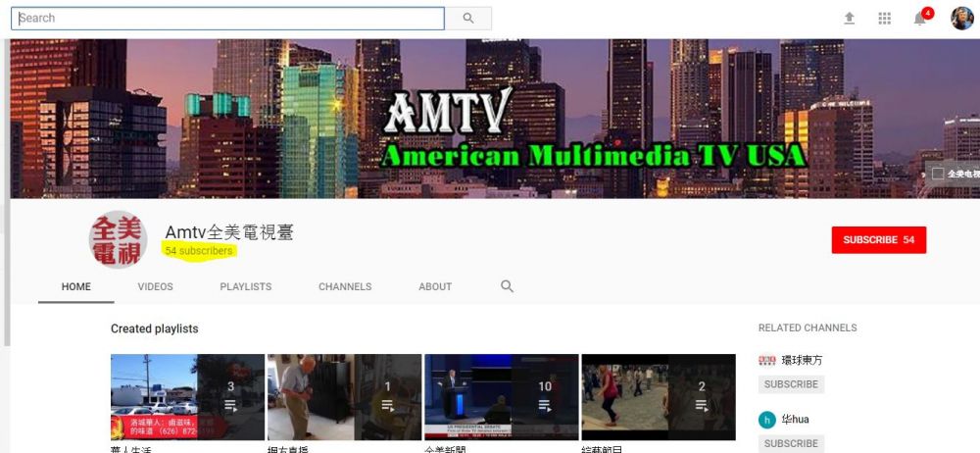Click the upload video icon

pos(849,19)
